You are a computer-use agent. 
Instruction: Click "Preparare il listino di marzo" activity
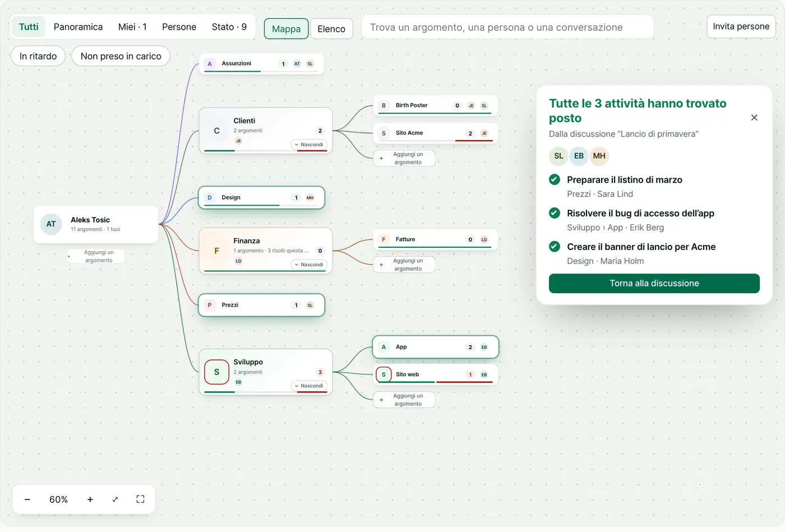[x=625, y=180]
